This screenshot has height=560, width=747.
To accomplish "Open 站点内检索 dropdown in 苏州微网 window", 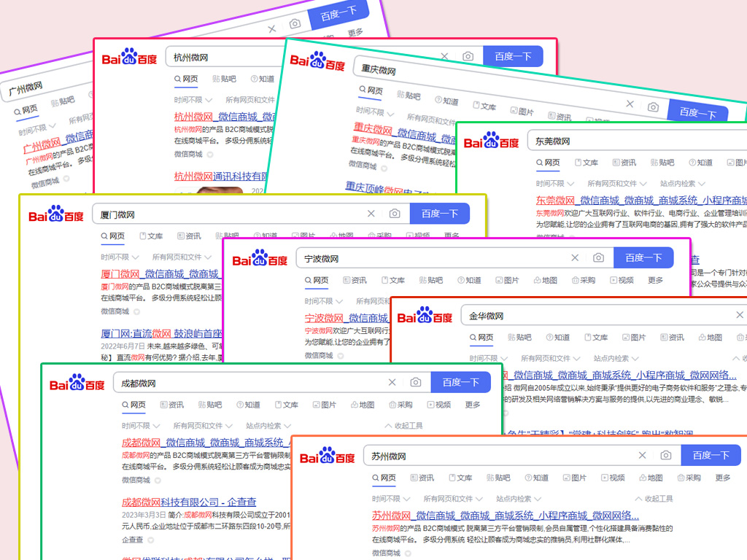I will 519,499.
